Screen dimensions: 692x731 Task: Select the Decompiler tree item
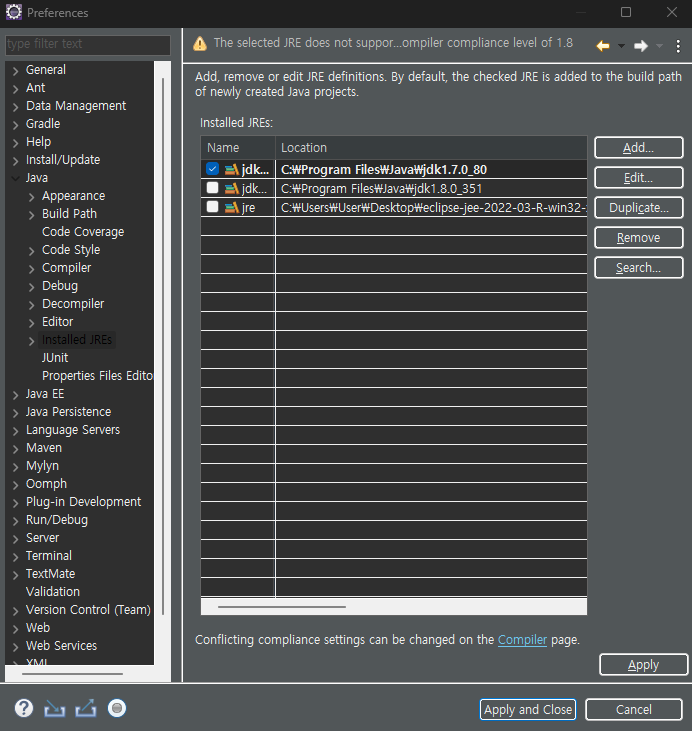(x=73, y=304)
